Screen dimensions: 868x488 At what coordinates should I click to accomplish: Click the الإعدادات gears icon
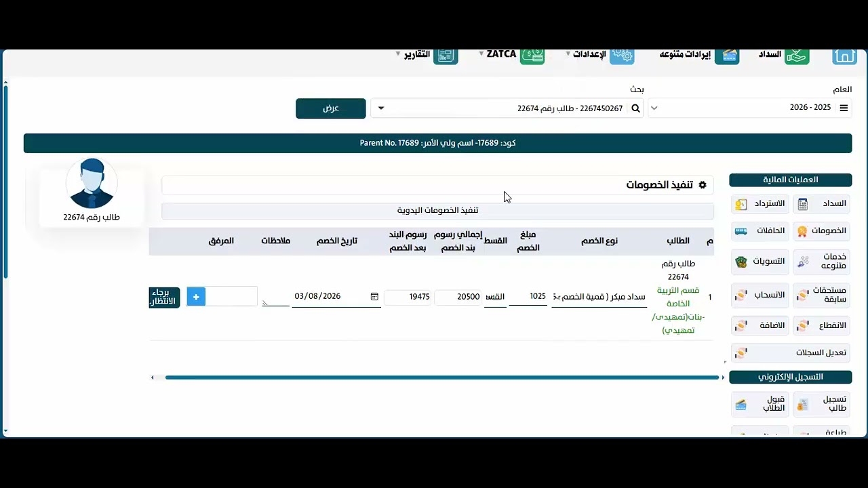pyautogui.click(x=622, y=56)
